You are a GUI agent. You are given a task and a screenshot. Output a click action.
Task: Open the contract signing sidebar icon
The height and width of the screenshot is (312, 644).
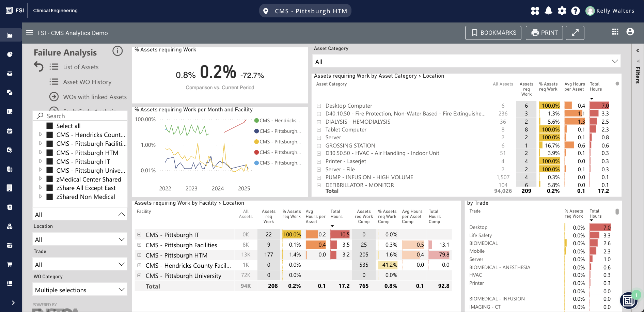10,150
